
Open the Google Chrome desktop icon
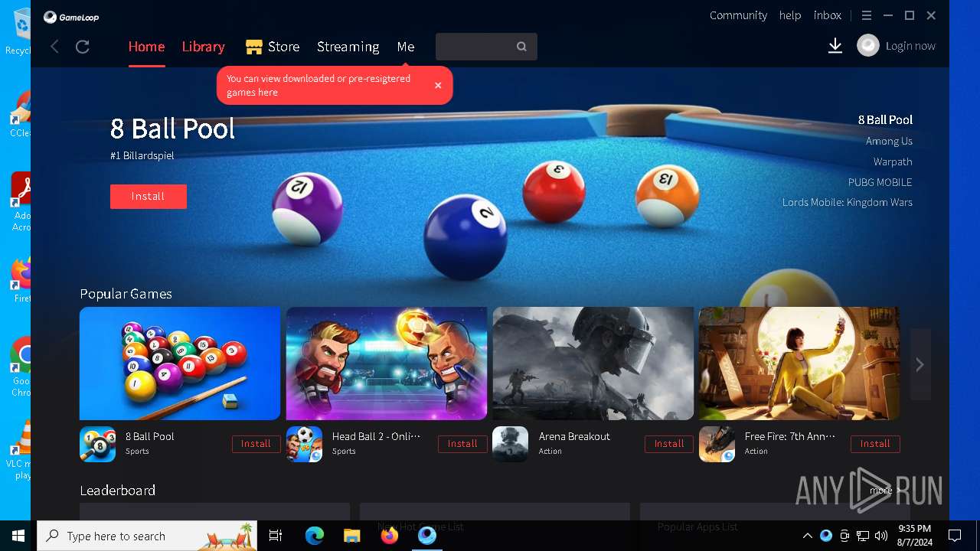[x=20, y=367]
